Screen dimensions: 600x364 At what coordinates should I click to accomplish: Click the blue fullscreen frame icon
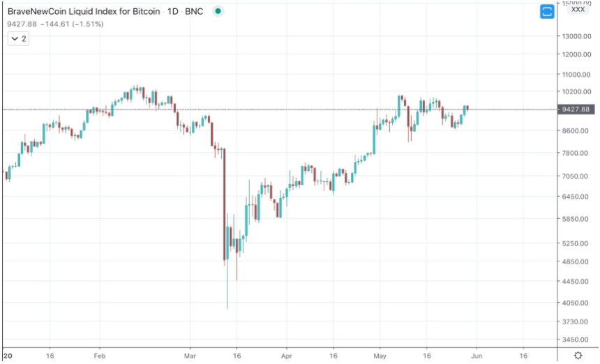pyautogui.click(x=548, y=11)
